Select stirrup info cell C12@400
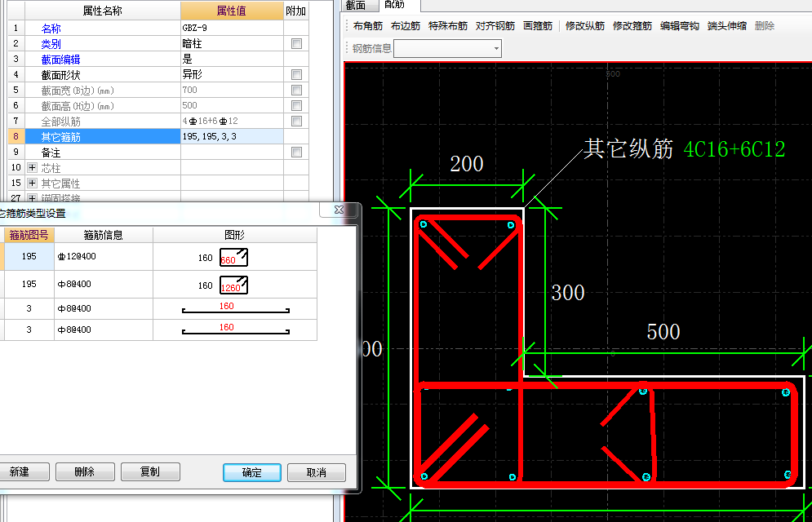This screenshot has width=812, height=522. (104, 257)
